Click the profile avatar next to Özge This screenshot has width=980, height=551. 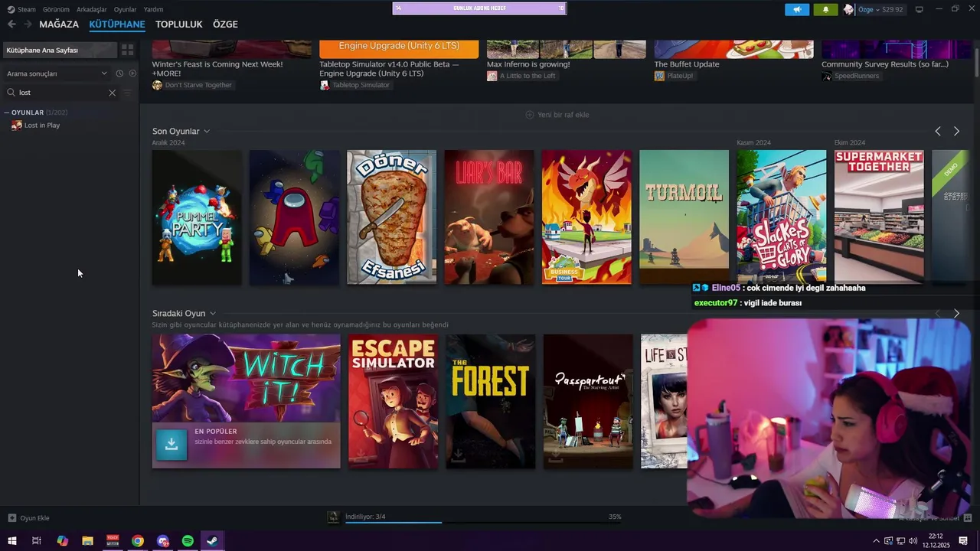848,9
